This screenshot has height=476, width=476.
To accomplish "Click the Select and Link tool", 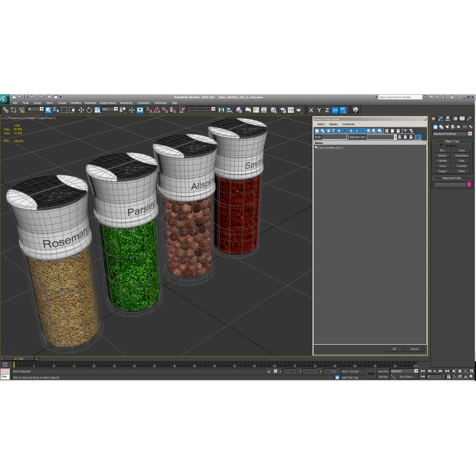I will [5, 110].
